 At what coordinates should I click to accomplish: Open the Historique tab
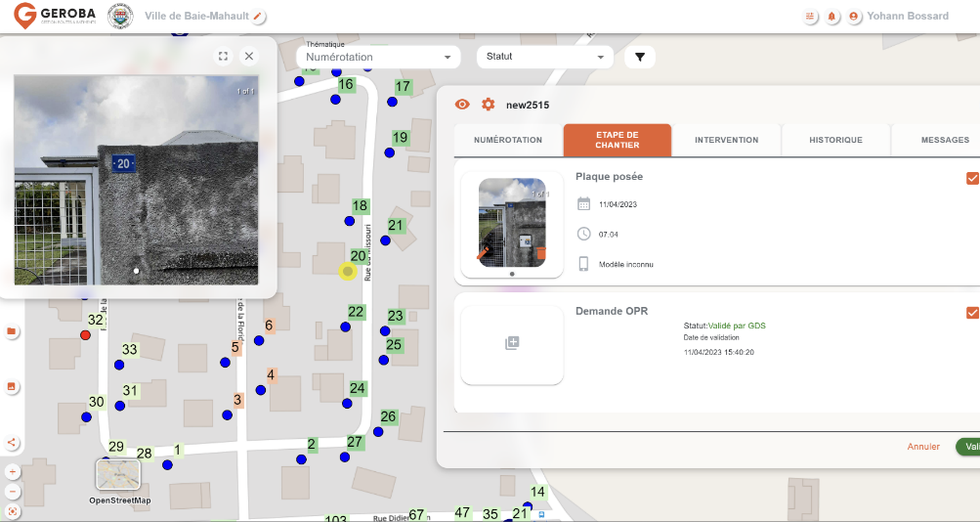click(x=835, y=141)
